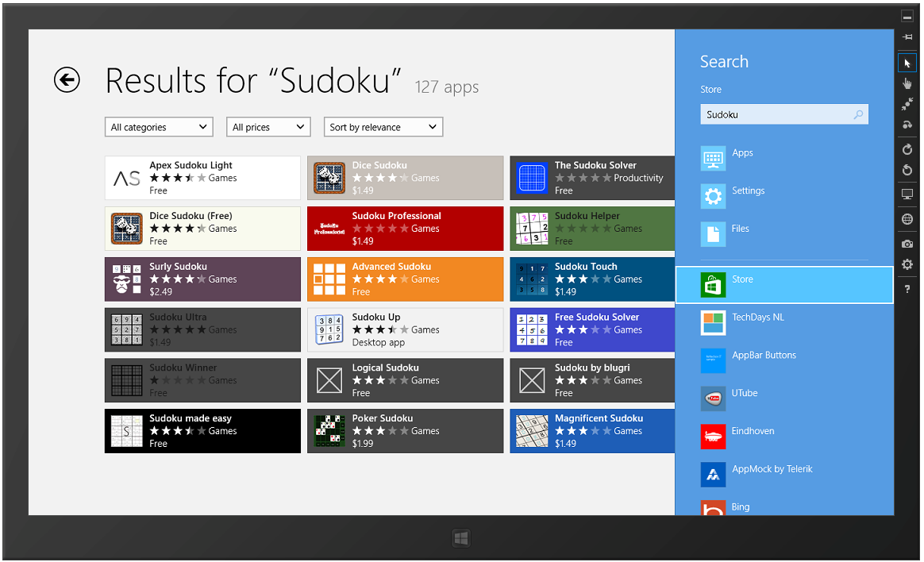Open the Advanced Sudoku tile
924x562 pixels.
click(406, 279)
